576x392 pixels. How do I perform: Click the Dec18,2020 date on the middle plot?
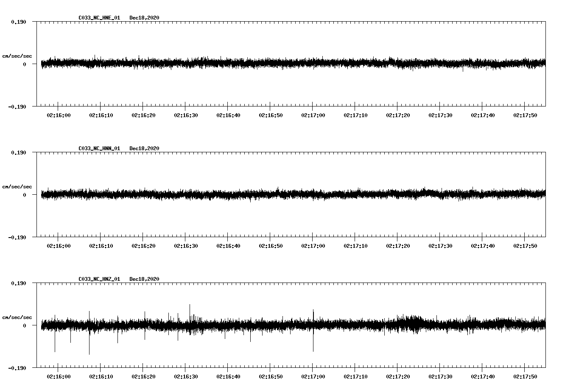(144, 148)
